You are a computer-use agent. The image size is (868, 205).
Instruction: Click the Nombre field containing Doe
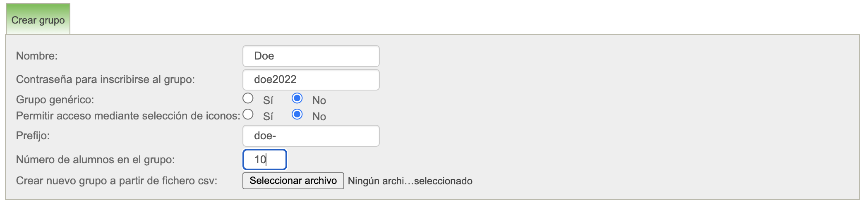[311, 56]
